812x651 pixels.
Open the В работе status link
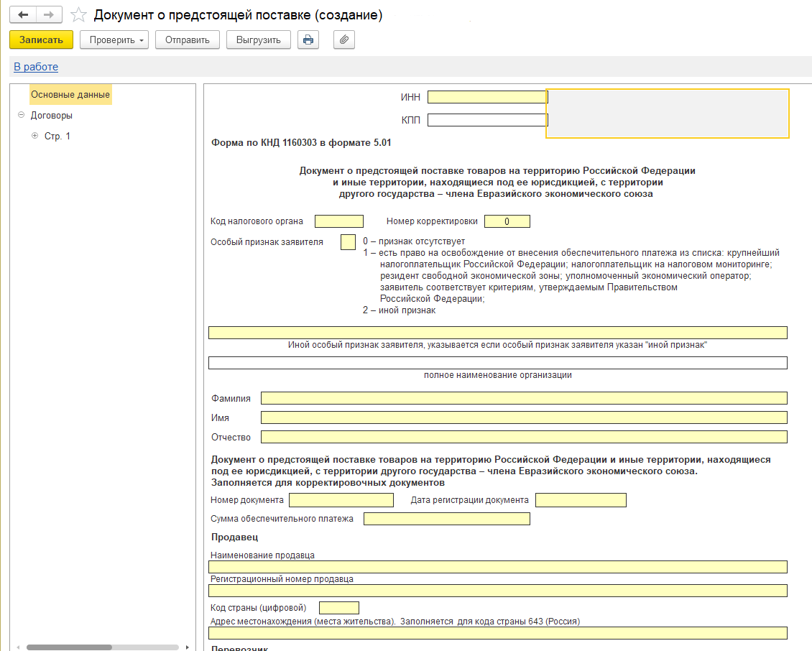pyautogui.click(x=36, y=67)
